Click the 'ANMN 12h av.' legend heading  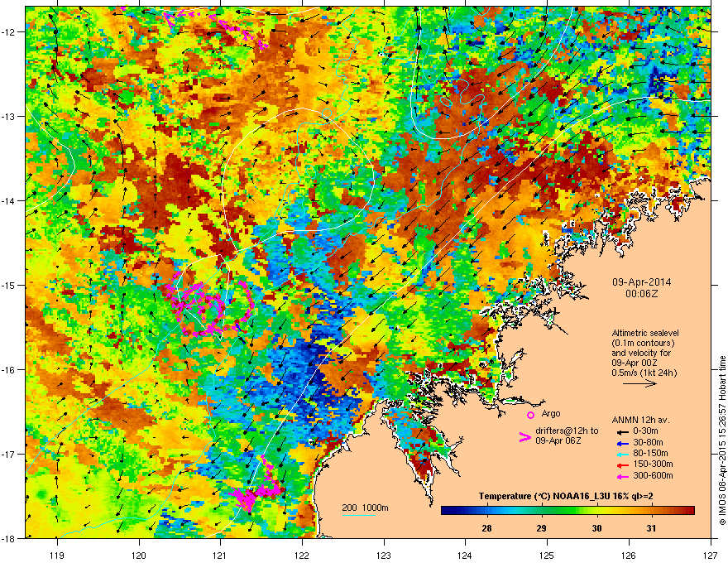click(x=640, y=420)
